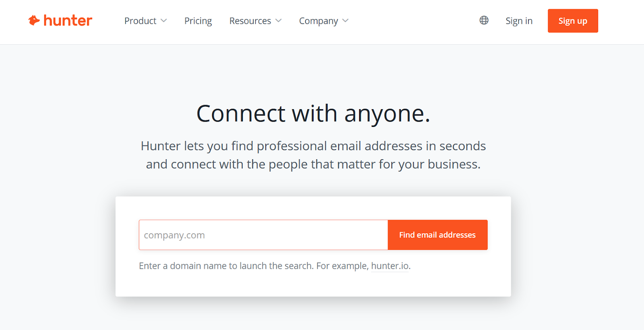This screenshot has height=330, width=644.
Task: Click the blank space below the hunter.io helper text
Action: (313, 284)
